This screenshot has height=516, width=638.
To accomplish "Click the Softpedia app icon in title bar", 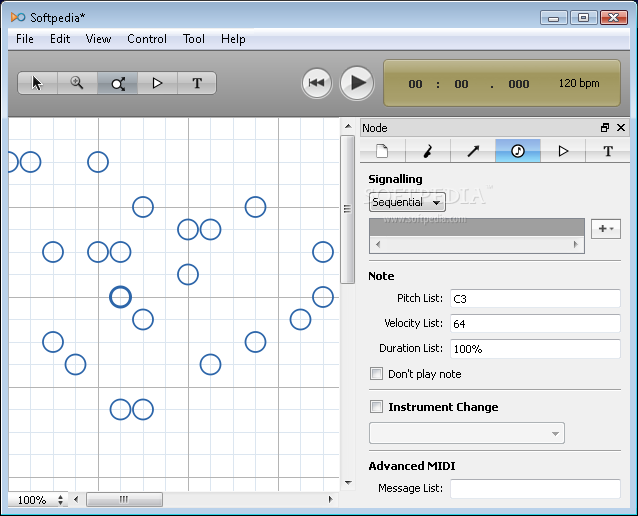I will point(18,17).
